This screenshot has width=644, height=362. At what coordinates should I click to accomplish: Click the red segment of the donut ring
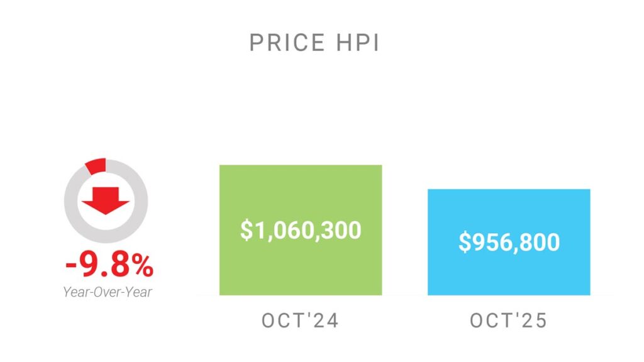[96, 166]
